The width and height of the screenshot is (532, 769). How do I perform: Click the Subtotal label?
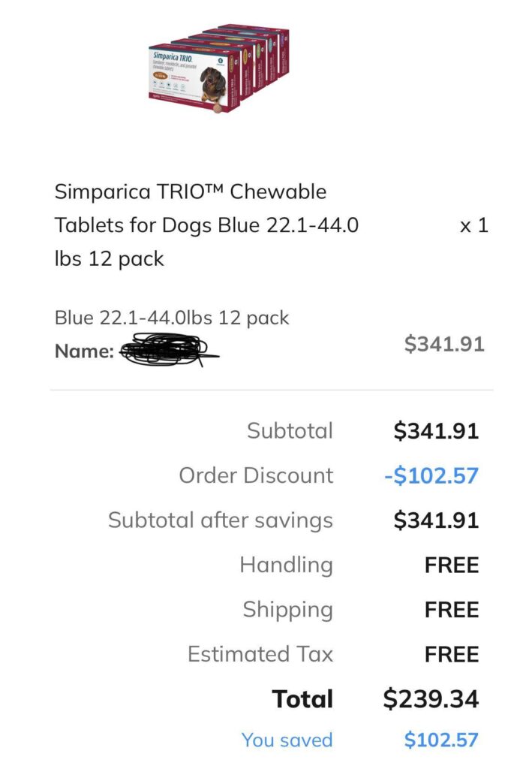coord(290,430)
